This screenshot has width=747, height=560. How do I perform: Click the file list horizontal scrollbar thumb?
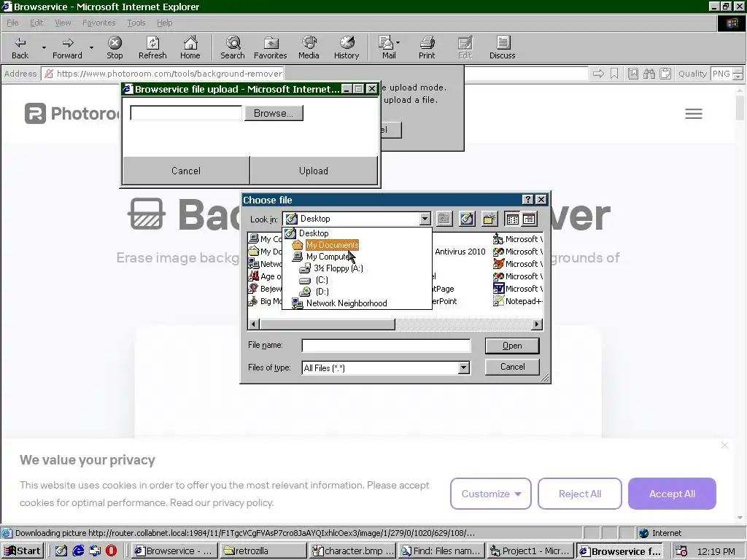tap(328, 324)
